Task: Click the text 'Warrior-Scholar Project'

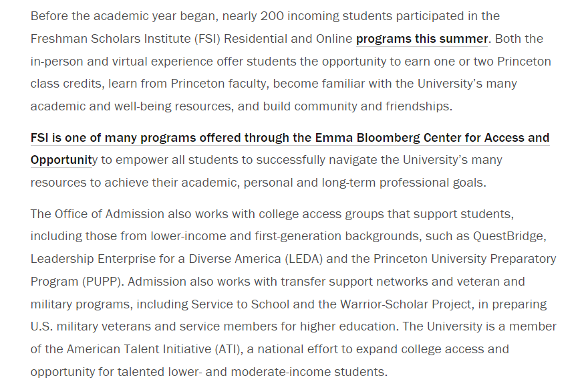Action: click(406, 304)
